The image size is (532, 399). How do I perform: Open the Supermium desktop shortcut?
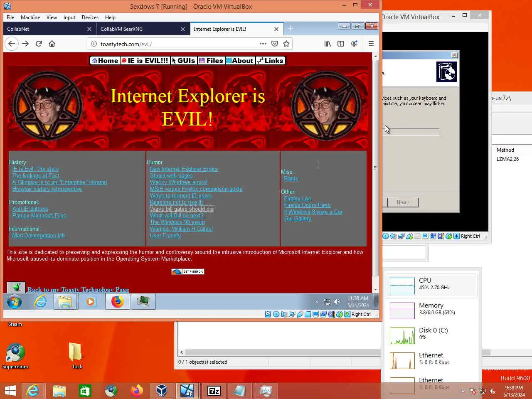[x=15, y=356]
